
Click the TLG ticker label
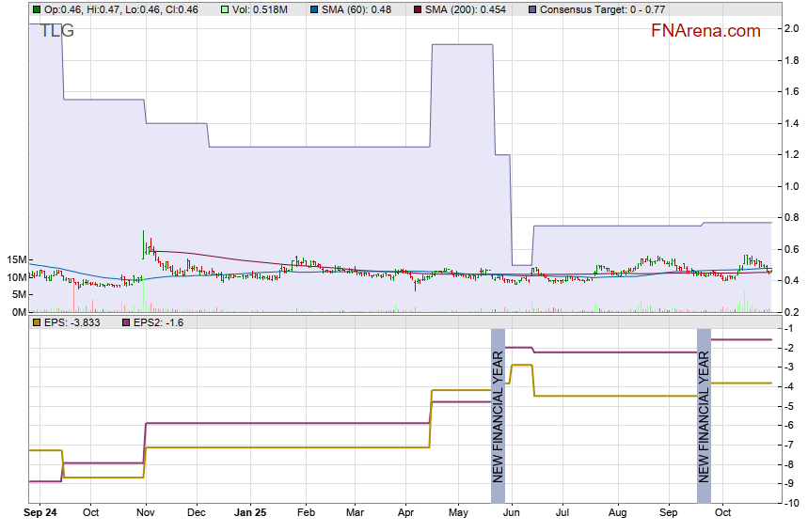pyautogui.click(x=53, y=31)
